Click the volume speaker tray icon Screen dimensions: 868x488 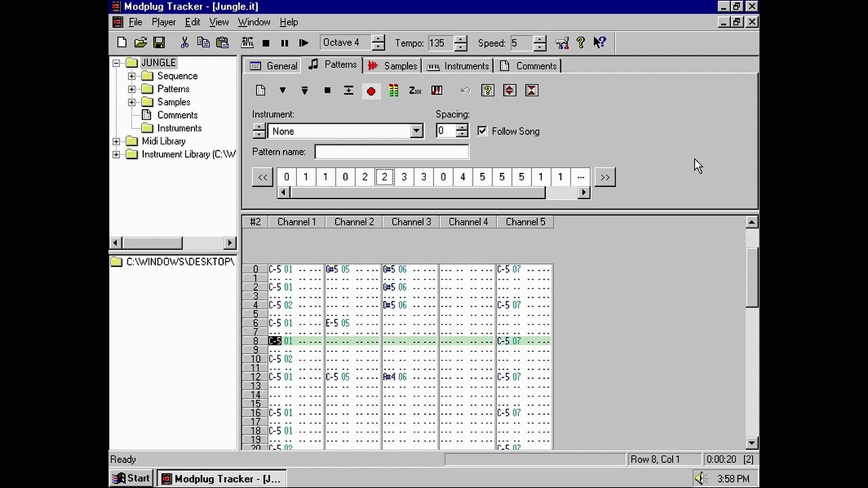[700, 479]
